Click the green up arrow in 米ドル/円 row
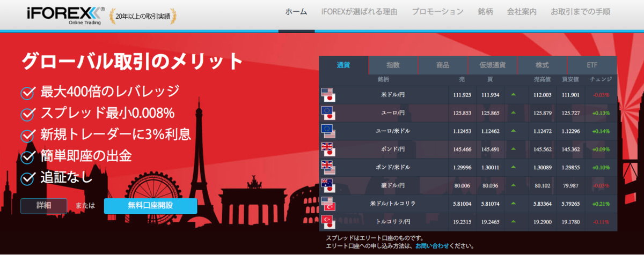Screen dimensions: 644x255 point(514,95)
